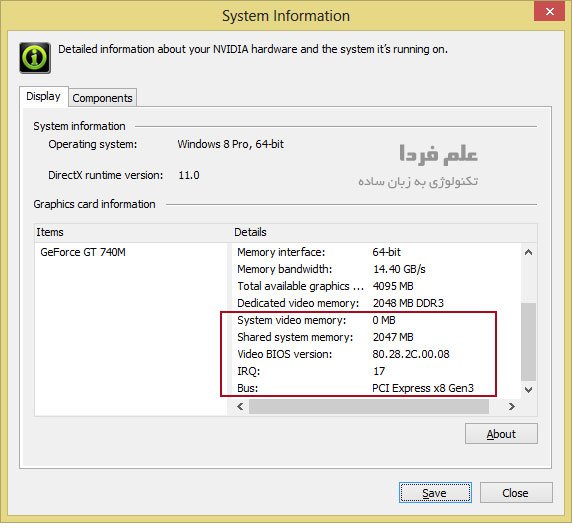Click the horizontal scrollbar left arrow

point(240,406)
